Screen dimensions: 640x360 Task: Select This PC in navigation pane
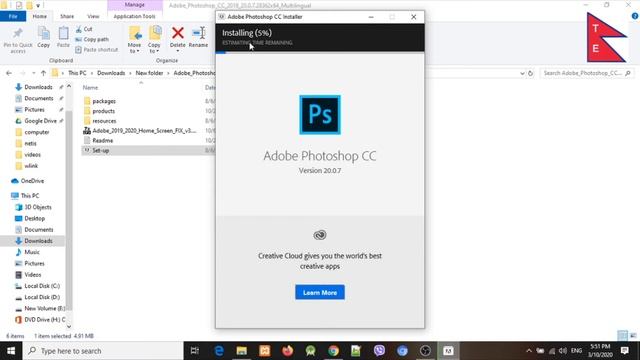click(30, 196)
